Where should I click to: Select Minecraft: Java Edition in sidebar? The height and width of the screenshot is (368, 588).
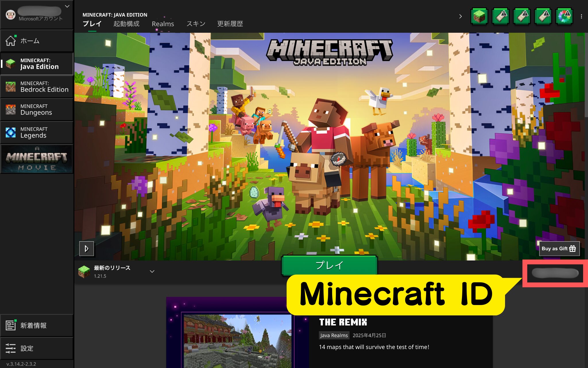(x=37, y=64)
